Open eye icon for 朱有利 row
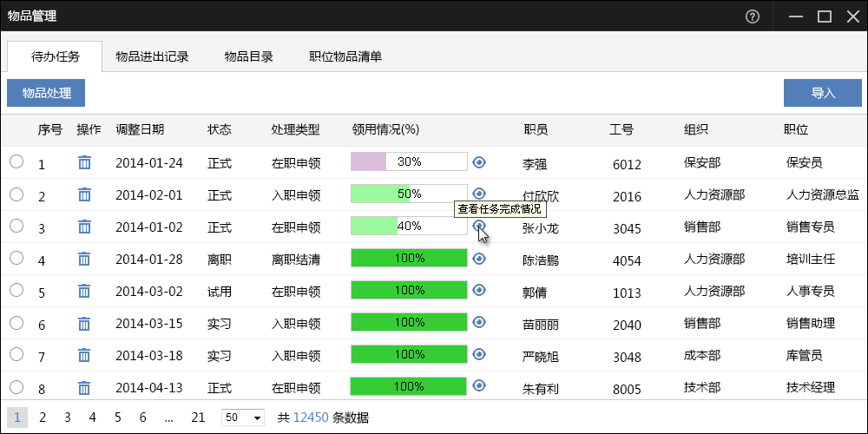This screenshot has width=868, height=434. (x=479, y=385)
